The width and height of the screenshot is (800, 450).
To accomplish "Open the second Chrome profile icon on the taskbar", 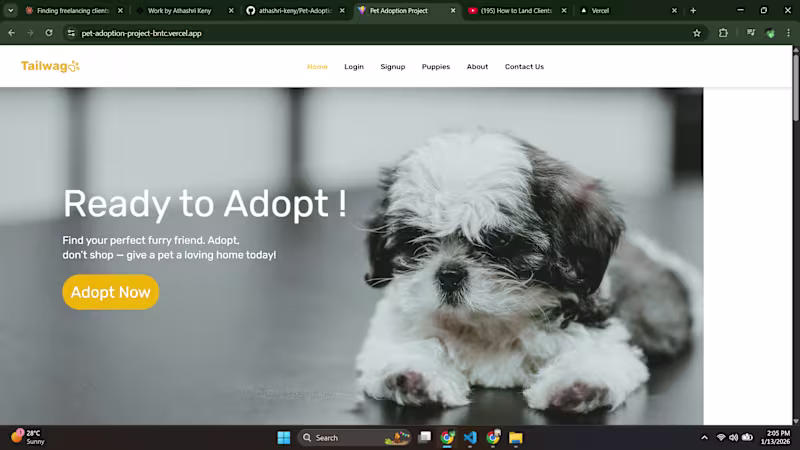I will 493,437.
